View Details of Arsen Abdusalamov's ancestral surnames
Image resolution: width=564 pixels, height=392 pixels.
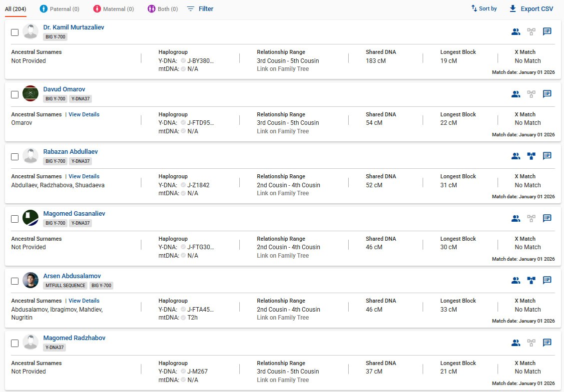(84, 301)
